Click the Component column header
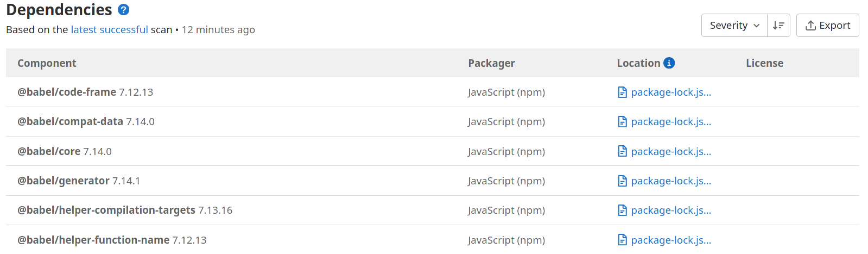Screen dimensions: 868x254 pos(47,63)
